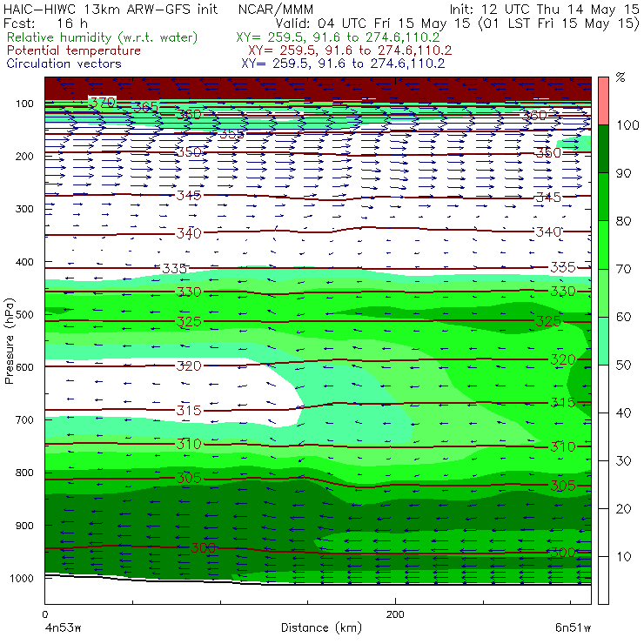Screen dimensions: 644x644
Task: Click the green XY coordinates line
Action: (x=338, y=37)
